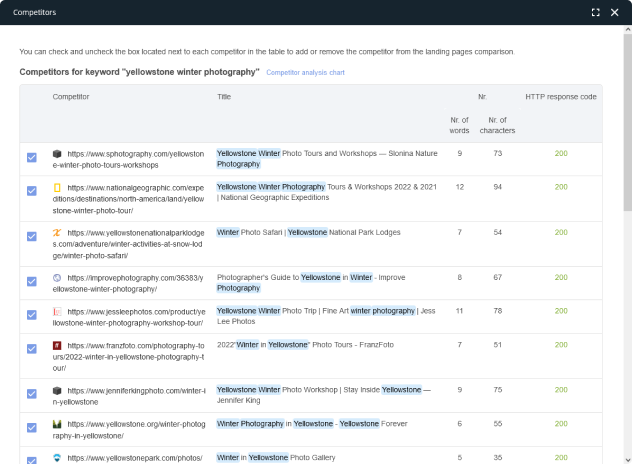Click the sphotography.com favicon icon

coord(57,154)
